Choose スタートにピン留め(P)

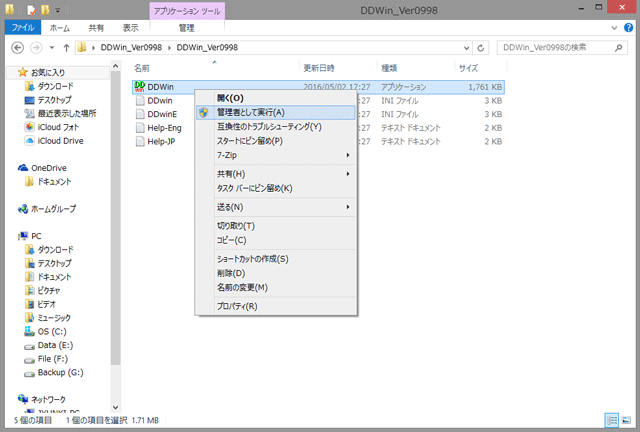click(x=276, y=141)
